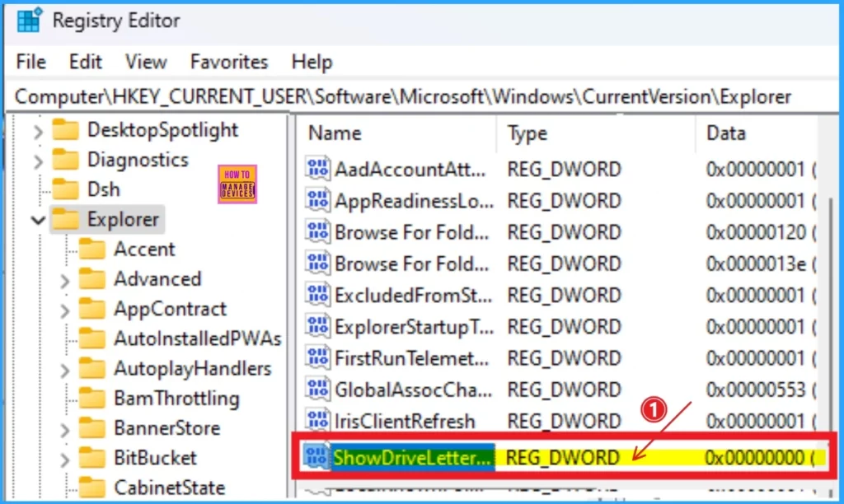
Task: Expand the BannerStore subkey
Action: [x=64, y=429]
